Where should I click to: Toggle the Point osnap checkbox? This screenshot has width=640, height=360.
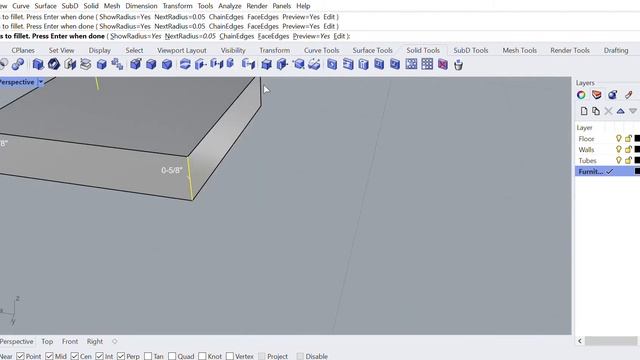click(20, 356)
